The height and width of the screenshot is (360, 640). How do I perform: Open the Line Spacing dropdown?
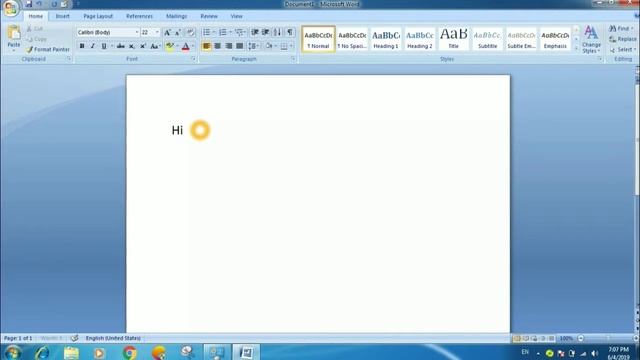pyautogui.click(x=254, y=46)
